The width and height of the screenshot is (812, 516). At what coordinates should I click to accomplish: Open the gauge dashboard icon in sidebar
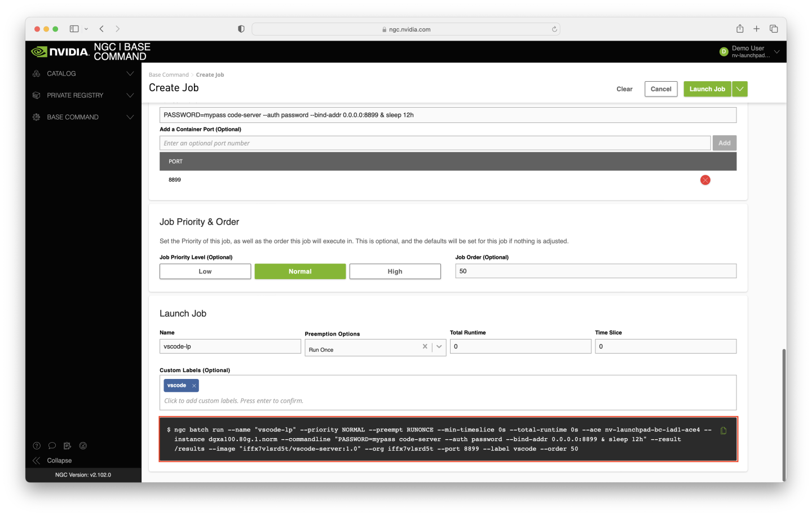[83, 446]
